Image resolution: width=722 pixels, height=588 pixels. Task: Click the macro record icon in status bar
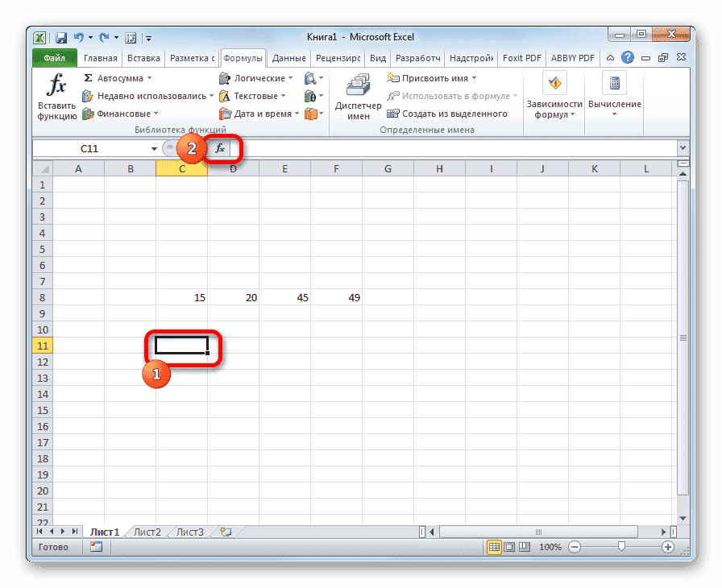pos(96,546)
